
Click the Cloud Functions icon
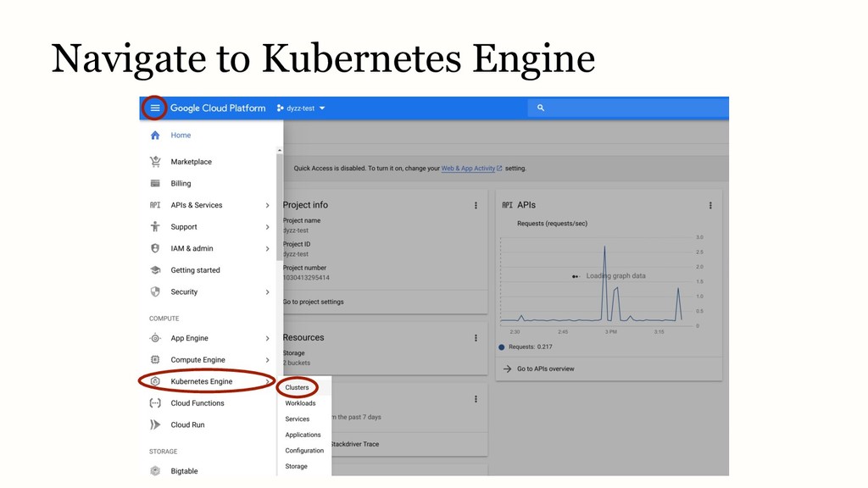[x=155, y=402]
